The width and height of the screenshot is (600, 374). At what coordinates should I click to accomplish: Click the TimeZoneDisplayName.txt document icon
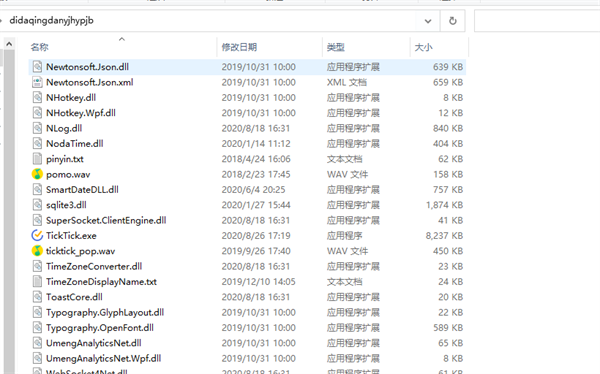[x=37, y=281]
